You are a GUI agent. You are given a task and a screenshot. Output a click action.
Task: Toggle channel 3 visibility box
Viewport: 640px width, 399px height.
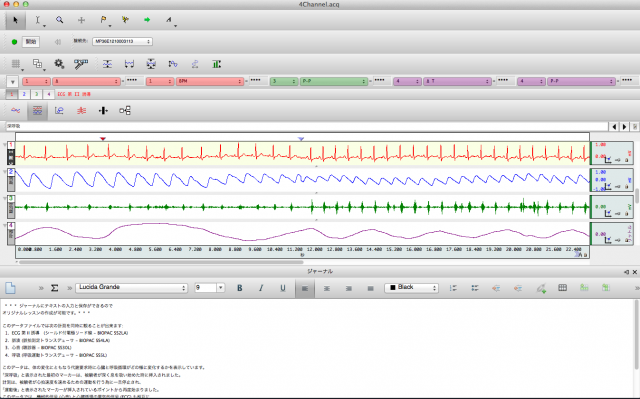tap(36, 94)
